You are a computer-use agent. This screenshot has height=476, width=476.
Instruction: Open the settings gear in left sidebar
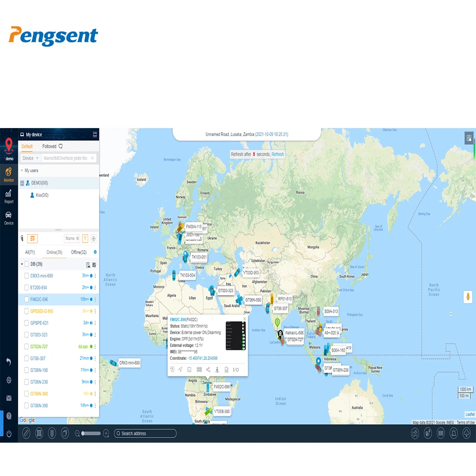[9, 380]
